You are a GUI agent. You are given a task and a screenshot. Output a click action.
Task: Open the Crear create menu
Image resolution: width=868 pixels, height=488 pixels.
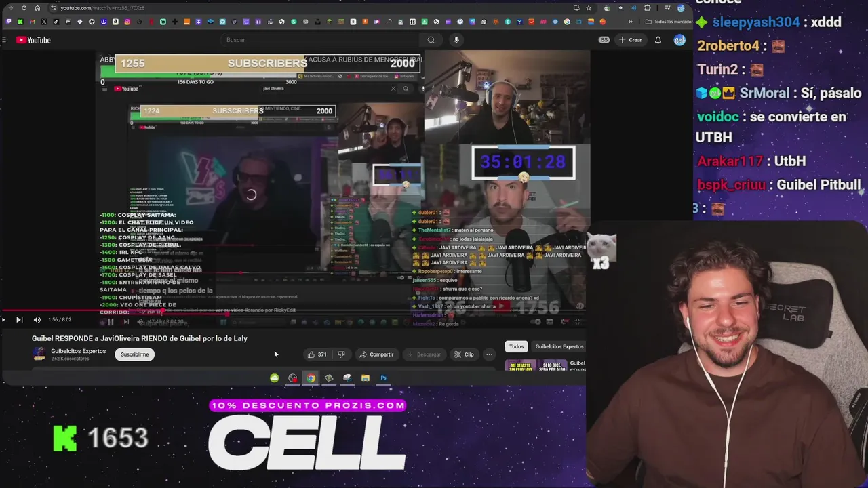point(631,40)
